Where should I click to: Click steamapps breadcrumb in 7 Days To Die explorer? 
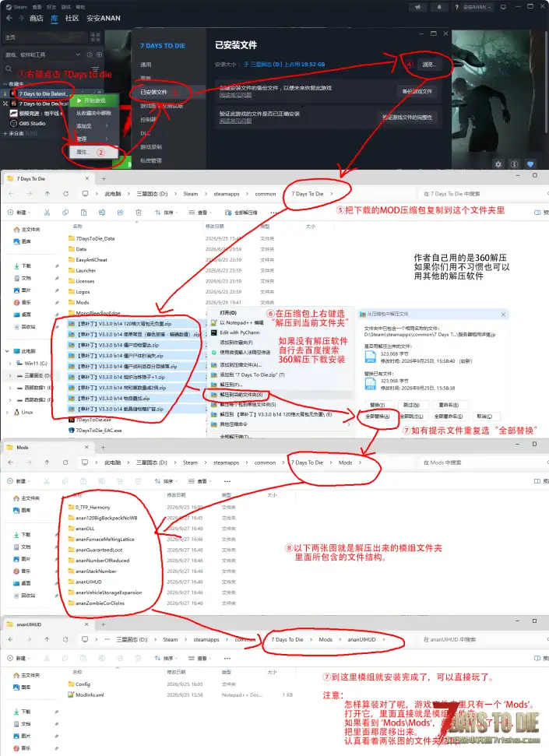point(227,194)
